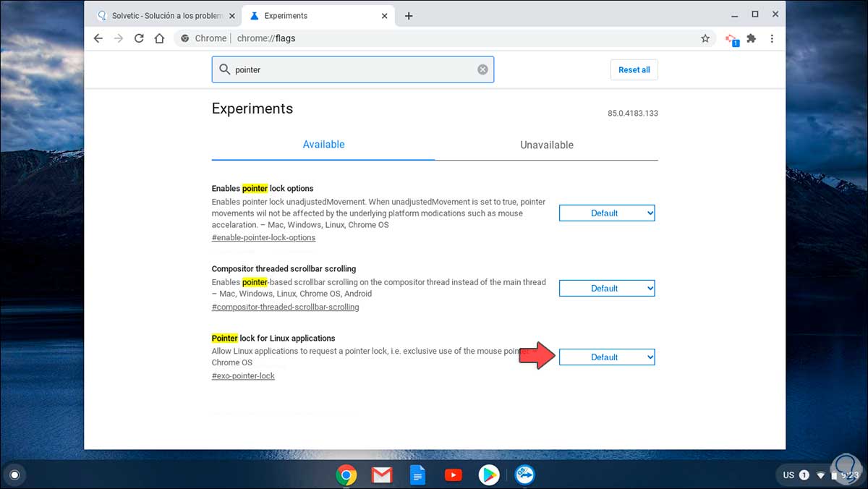The width and height of the screenshot is (868, 489).
Task: Open the Chrome three-dot menu
Action: (x=772, y=38)
